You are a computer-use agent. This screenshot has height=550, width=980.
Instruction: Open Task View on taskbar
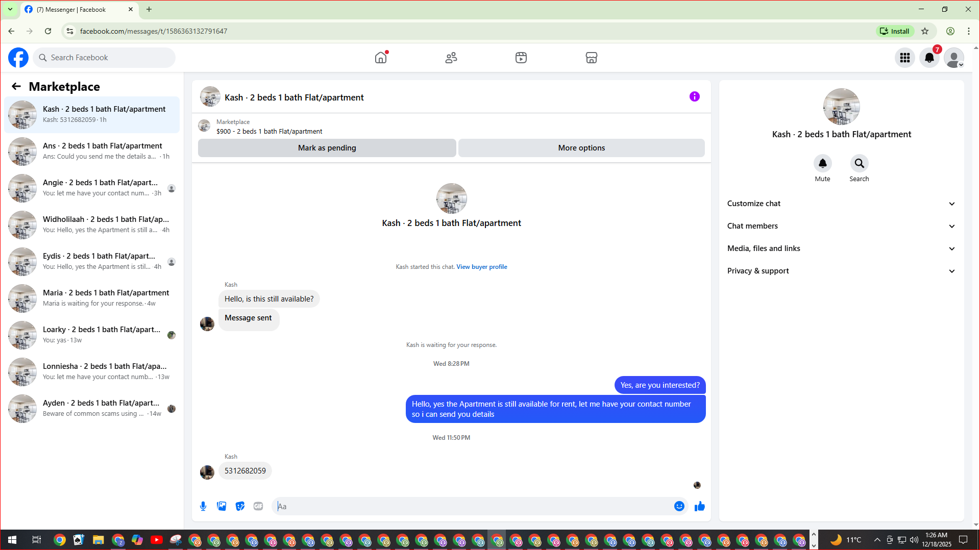coord(36,540)
